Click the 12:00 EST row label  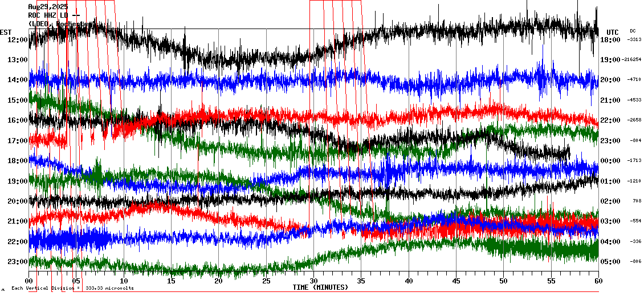coord(18,39)
